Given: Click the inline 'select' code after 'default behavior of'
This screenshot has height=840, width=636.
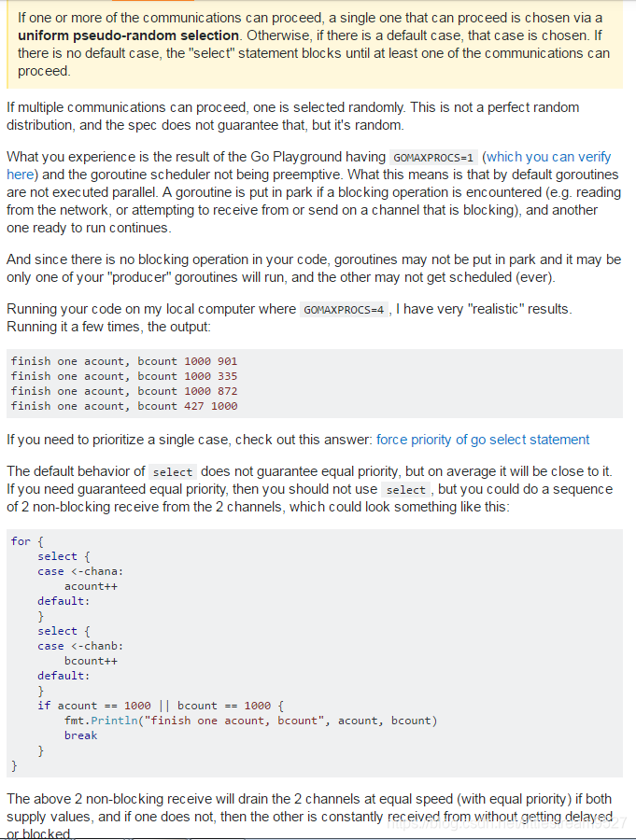Looking at the screenshot, I should (x=173, y=472).
